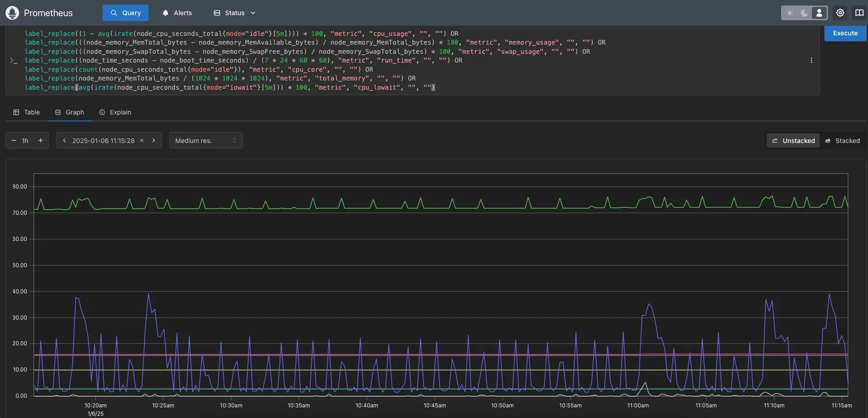Screen dimensions: 868x418
Task: Clear the end time with the X icon
Action: [142, 141]
